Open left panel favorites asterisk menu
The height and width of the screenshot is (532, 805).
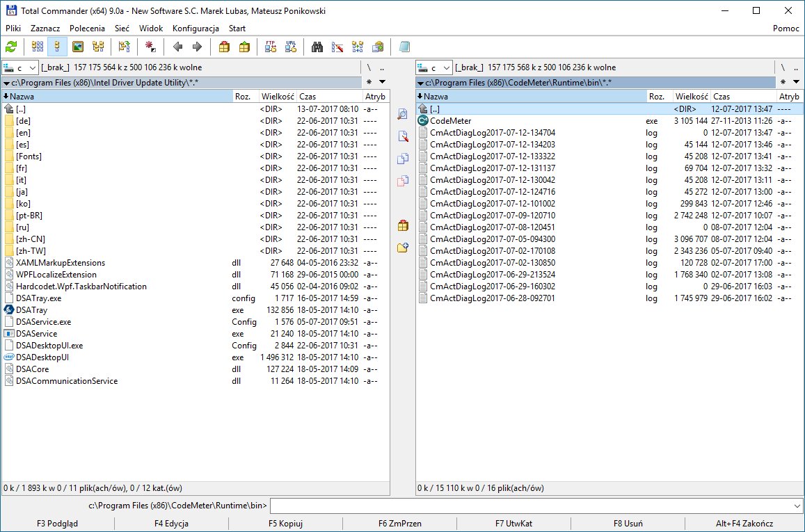(369, 82)
